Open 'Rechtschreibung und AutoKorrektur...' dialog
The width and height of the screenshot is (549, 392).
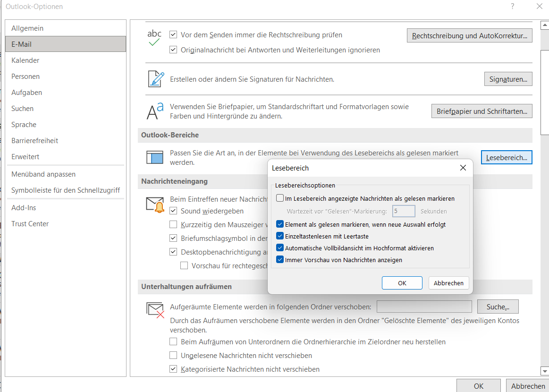(470, 36)
